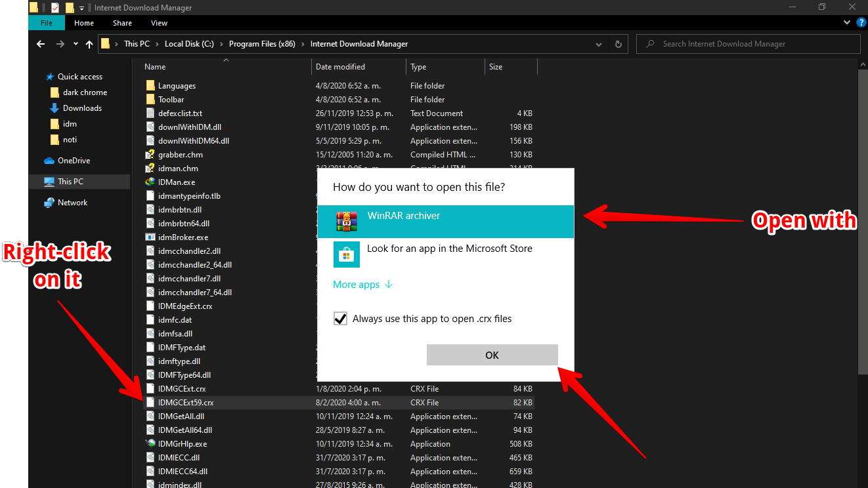Select idmbrbtn64.dll file
868x488 pixels.
coord(183,224)
